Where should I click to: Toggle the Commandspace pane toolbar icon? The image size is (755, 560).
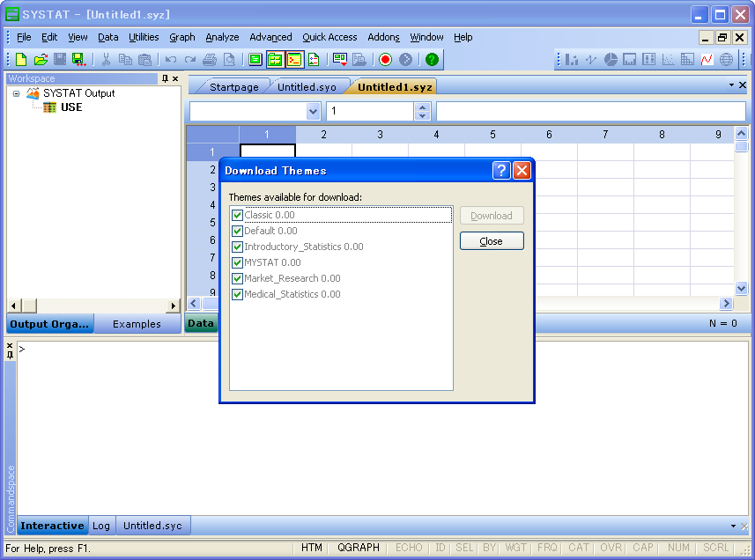tap(294, 59)
